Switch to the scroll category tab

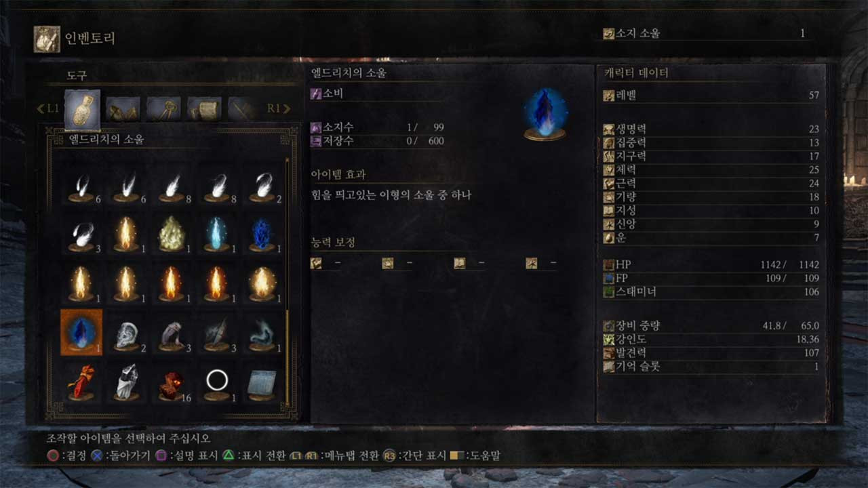(204, 108)
